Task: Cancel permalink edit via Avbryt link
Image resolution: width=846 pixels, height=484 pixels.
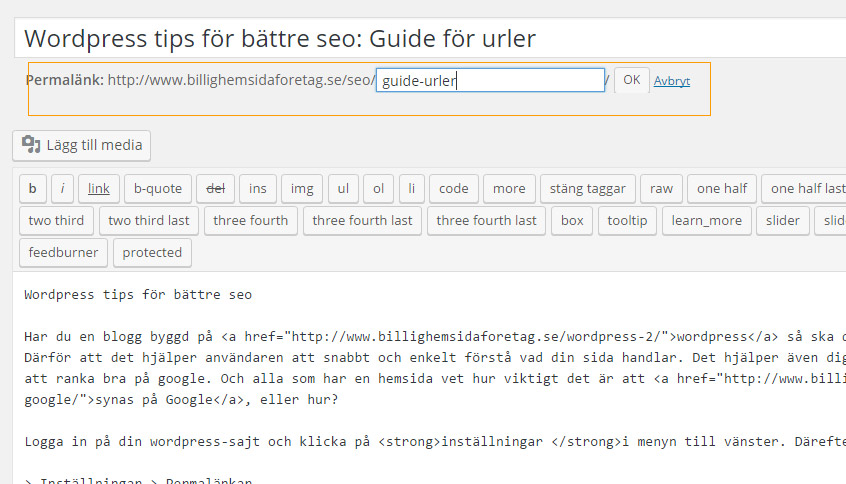Action: click(672, 81)
